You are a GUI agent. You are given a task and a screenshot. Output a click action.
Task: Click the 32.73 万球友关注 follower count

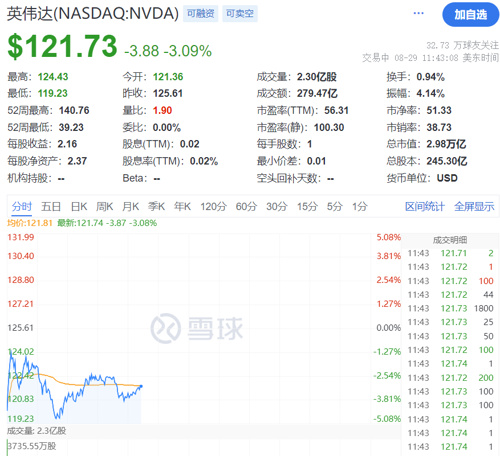tap(463, 45)
